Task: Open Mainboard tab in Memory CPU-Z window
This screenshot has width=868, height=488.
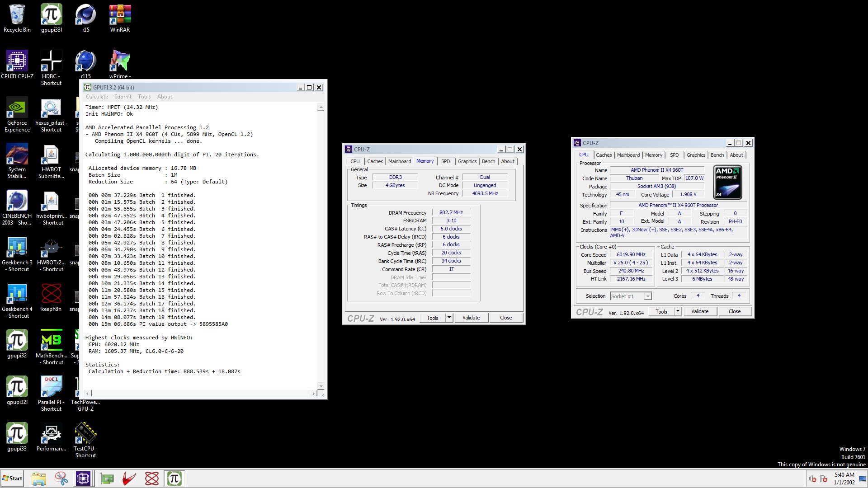Action: 400,161
